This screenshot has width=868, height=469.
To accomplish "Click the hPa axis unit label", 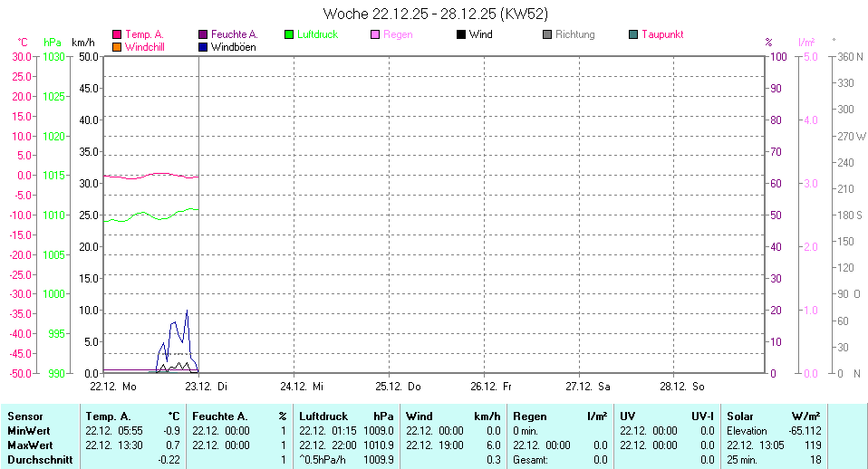I will [53, 43].
